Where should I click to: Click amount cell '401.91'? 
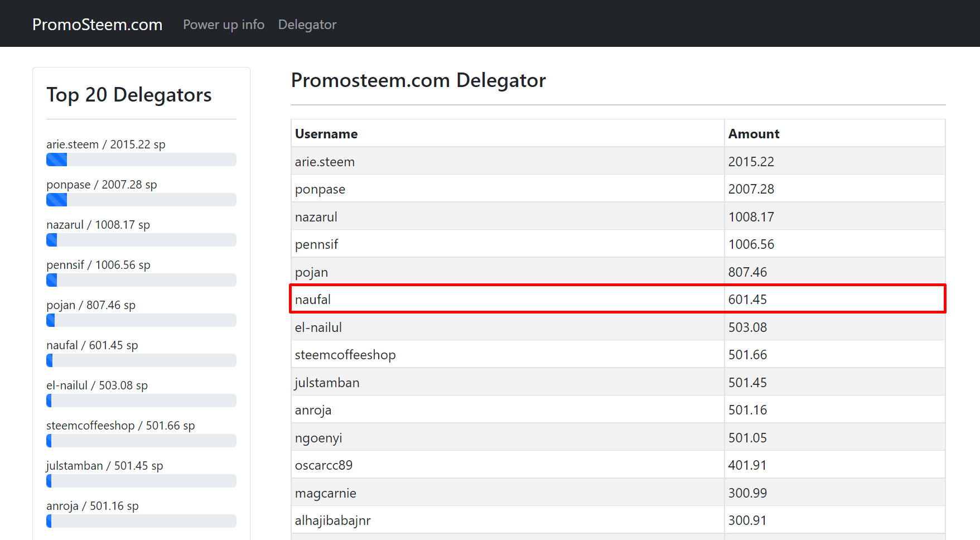[x=834, y=465]
